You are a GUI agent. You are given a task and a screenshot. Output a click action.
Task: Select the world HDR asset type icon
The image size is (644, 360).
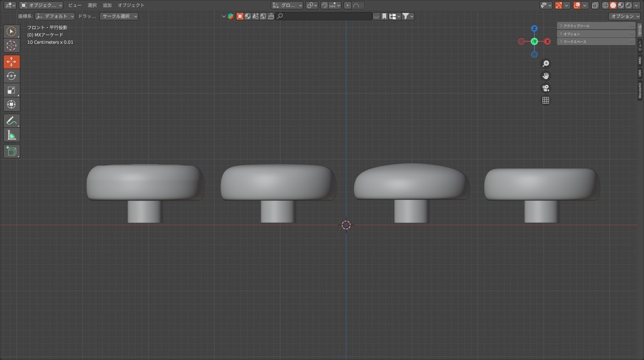[x=264, y=16]
